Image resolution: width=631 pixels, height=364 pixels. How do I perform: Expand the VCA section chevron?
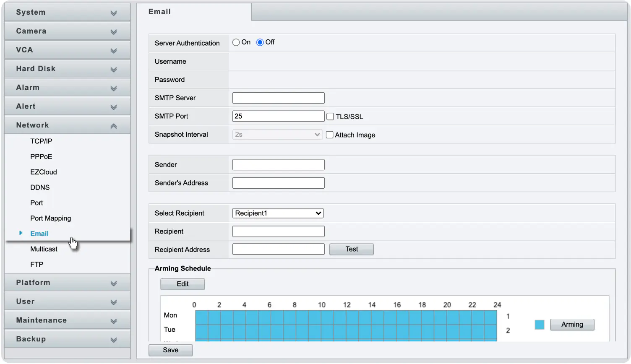(x=113, y=51)
